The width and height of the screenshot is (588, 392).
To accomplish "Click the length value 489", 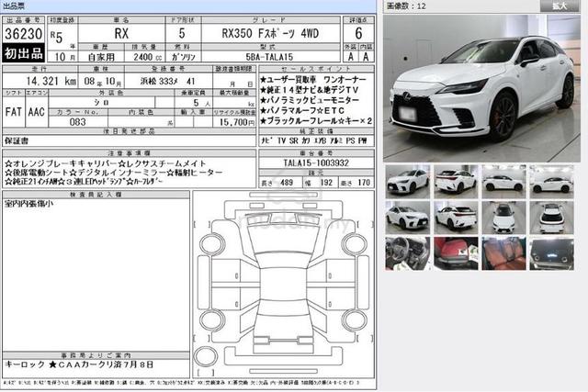I will tap(287, 183).
